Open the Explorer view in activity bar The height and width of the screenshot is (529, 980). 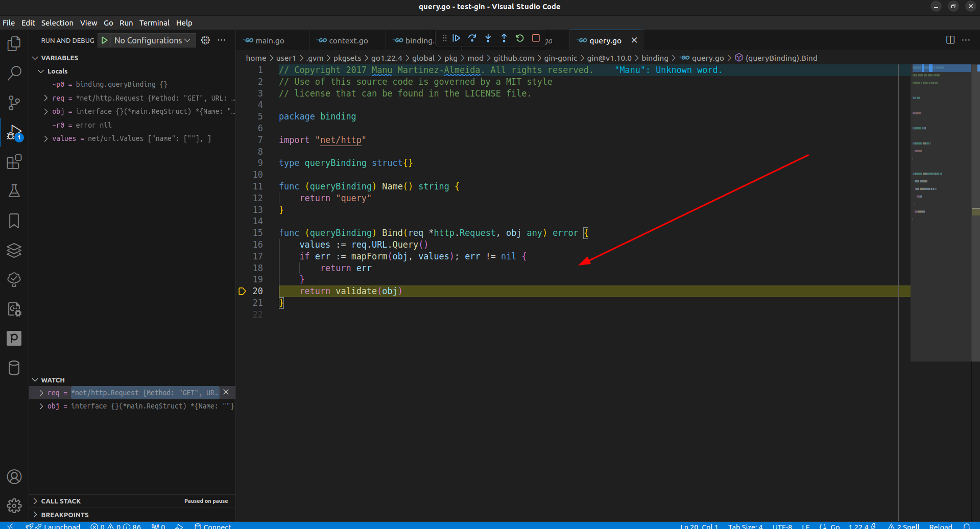pyautogui.click(x=14, y=44)
